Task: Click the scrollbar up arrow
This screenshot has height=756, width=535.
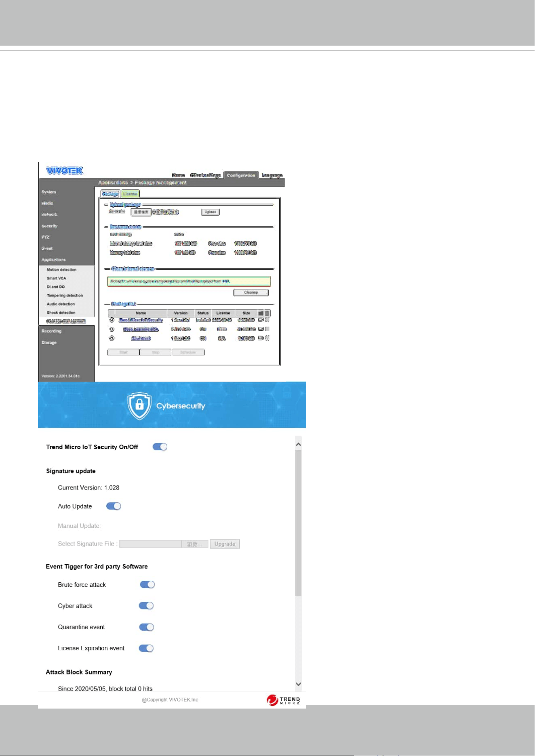Action: [298, 444]
